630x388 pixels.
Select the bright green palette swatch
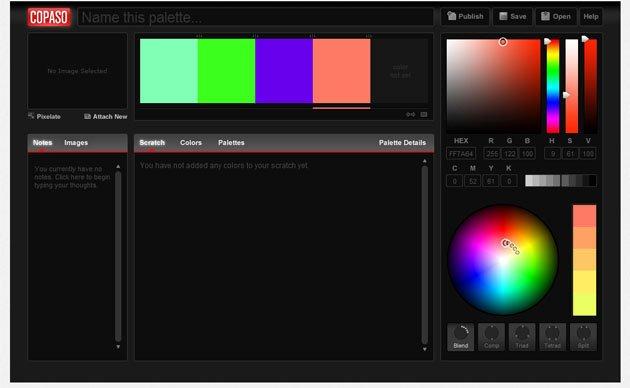tap(226, 71)
